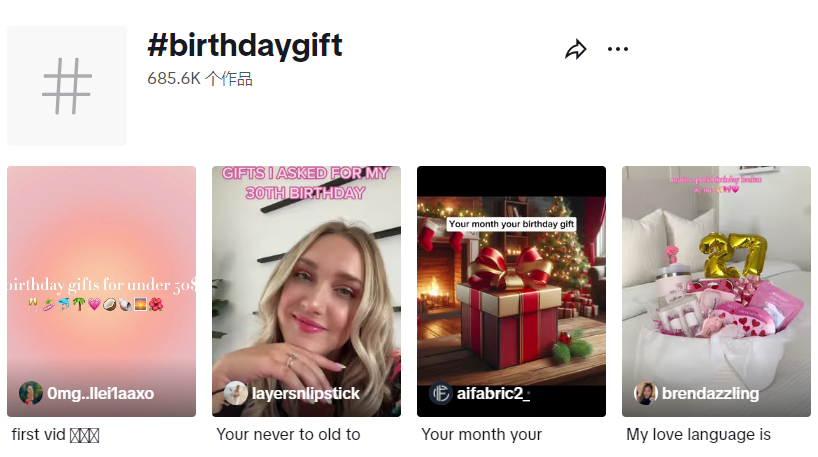818x457 pixels.
Task: Open the aifabric2_ username link
Action: 495,394
